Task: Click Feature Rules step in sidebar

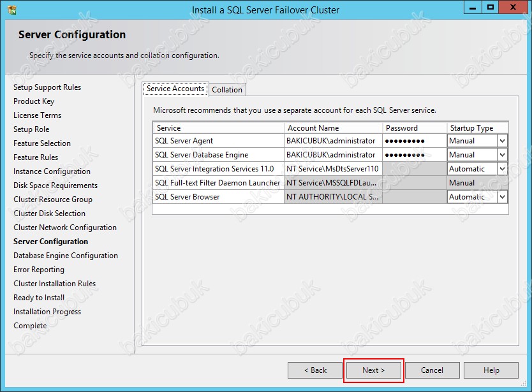Action: 36,157
